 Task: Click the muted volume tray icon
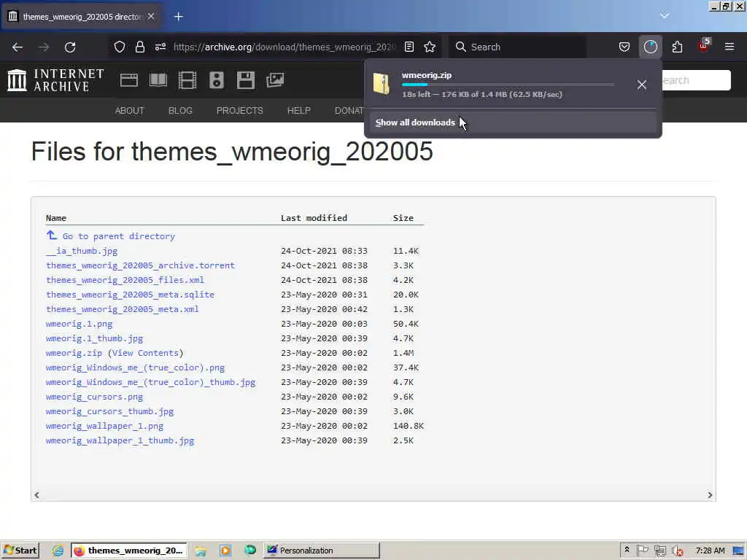[x=677, y=551]
